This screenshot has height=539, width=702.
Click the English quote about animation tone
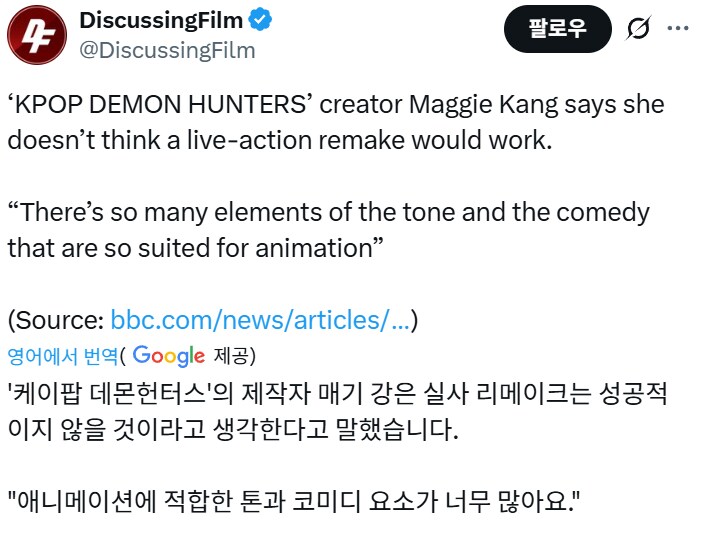coord(328,229)
